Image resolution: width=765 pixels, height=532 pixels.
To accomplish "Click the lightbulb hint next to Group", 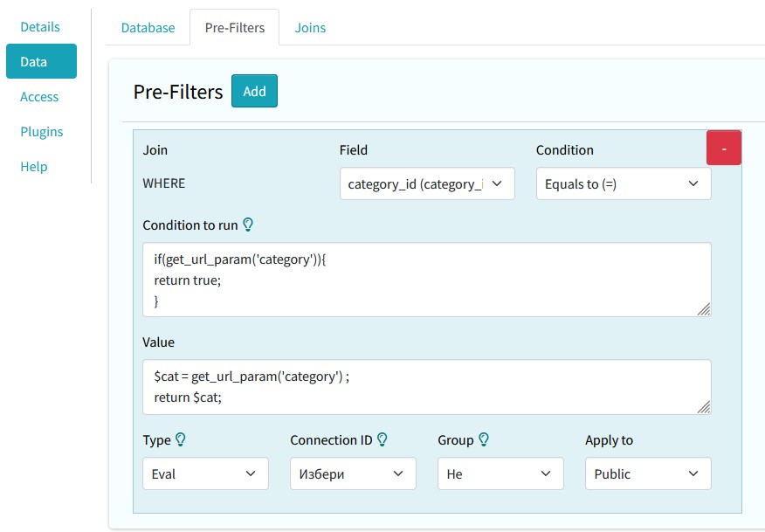I will [484, 440].
